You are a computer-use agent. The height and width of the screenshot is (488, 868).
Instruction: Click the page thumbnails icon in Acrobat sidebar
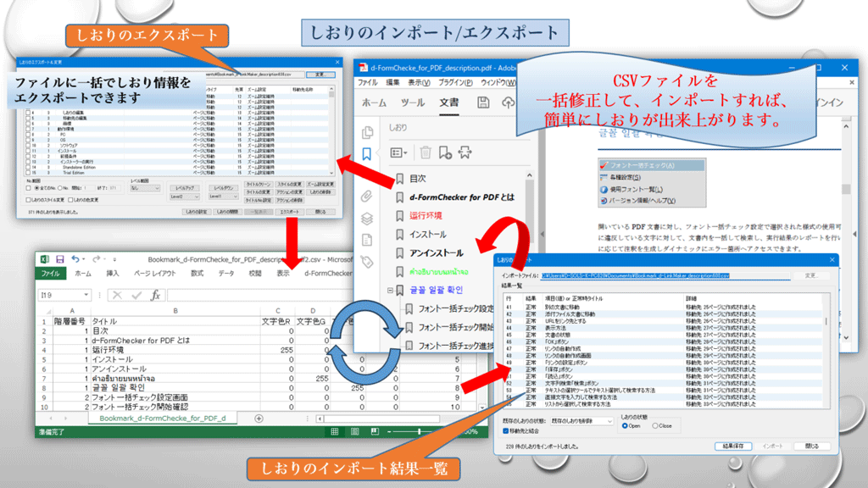click(x=367, y=132)
